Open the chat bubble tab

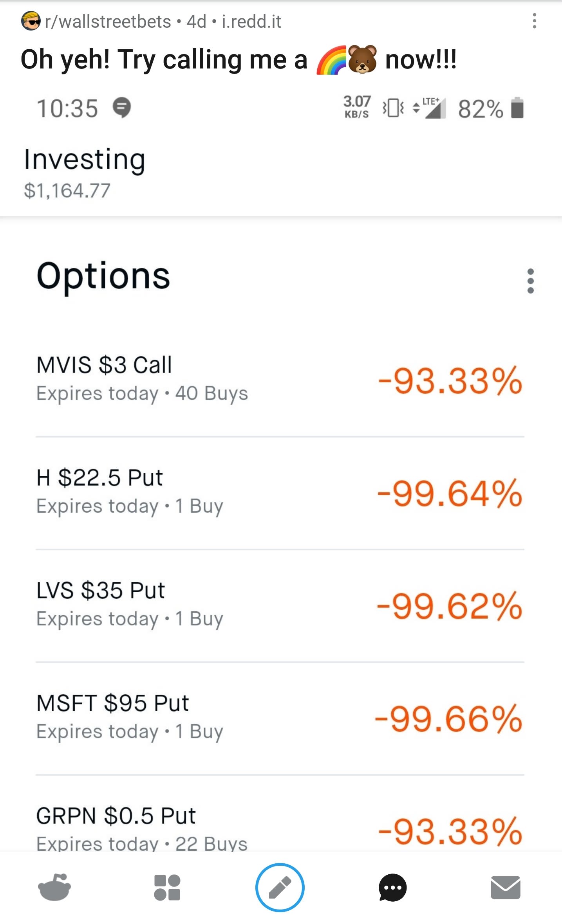(392, 888)
